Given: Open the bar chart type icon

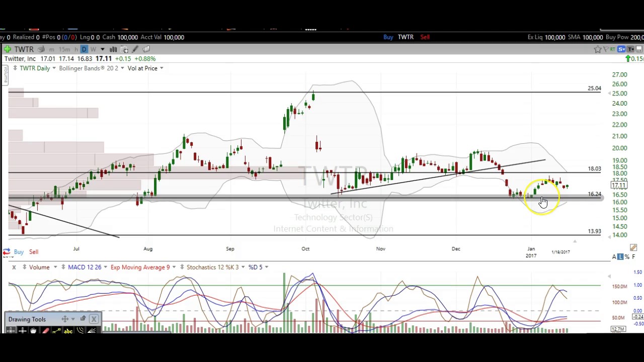Looking at the screenshot, I should [113, 49].
